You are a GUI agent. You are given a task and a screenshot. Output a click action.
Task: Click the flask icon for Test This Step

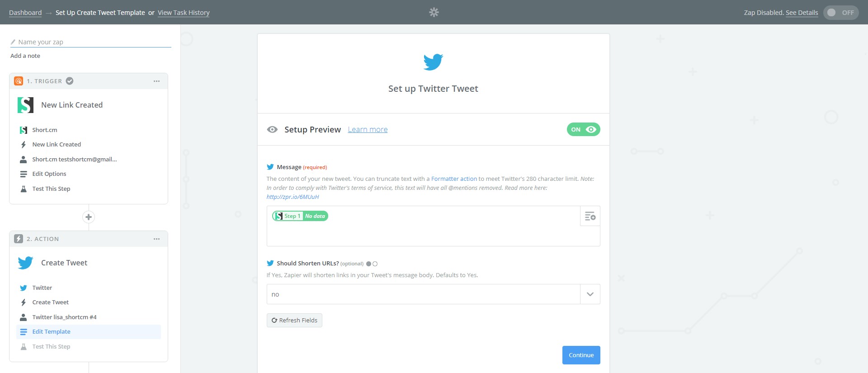click(24, 189)
